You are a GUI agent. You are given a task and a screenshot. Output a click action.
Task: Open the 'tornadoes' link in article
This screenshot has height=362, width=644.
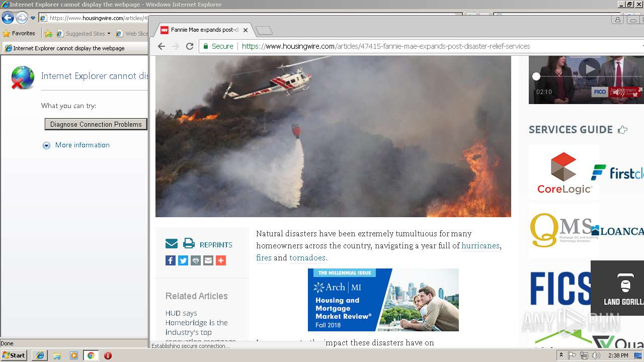pyautogui.click(x=307, y=258)
